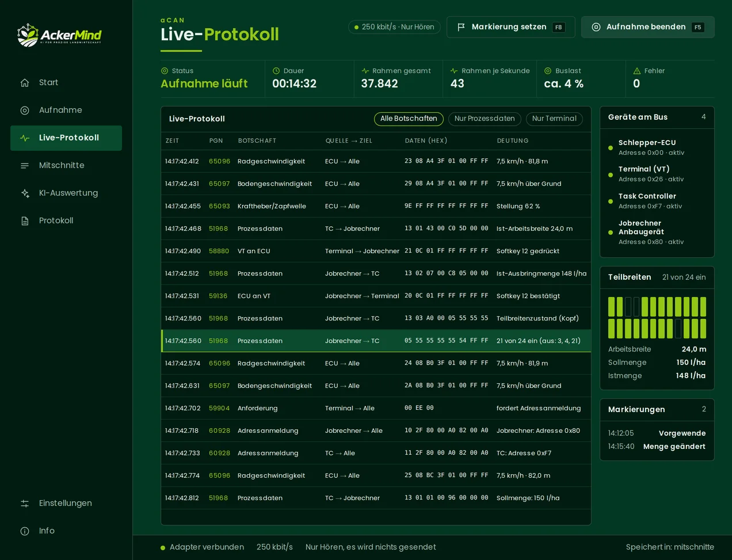Click the icon beside Rahmen je Sekunde
Image resolution: width=732 pixels, height=560 pixels.
pos(454,71)
